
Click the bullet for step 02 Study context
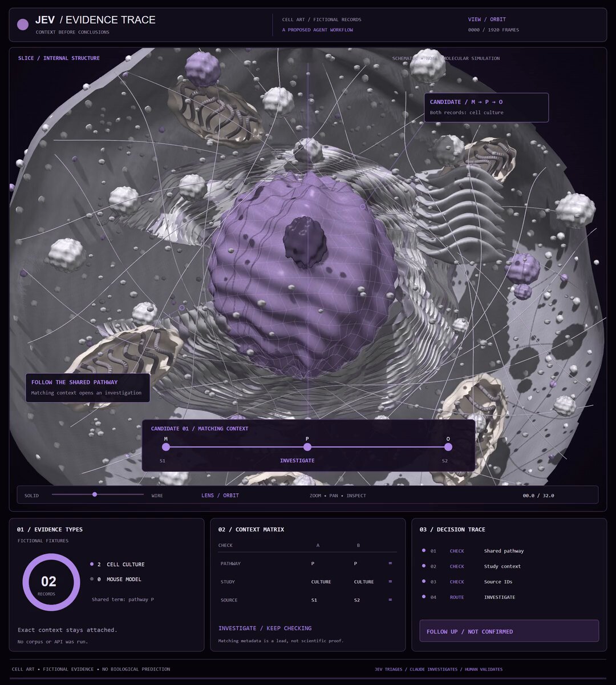tap(423, 566)
